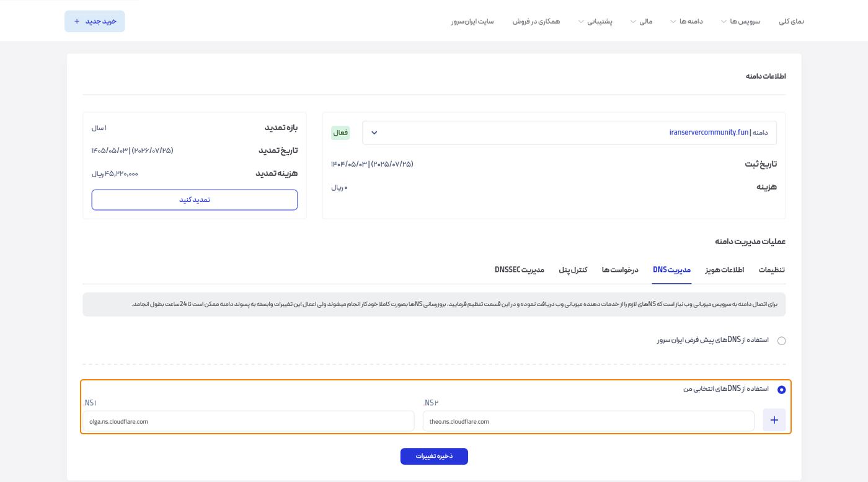
Task: Open همکاری در فروش menu item
Action: click(x=536, y=21)
